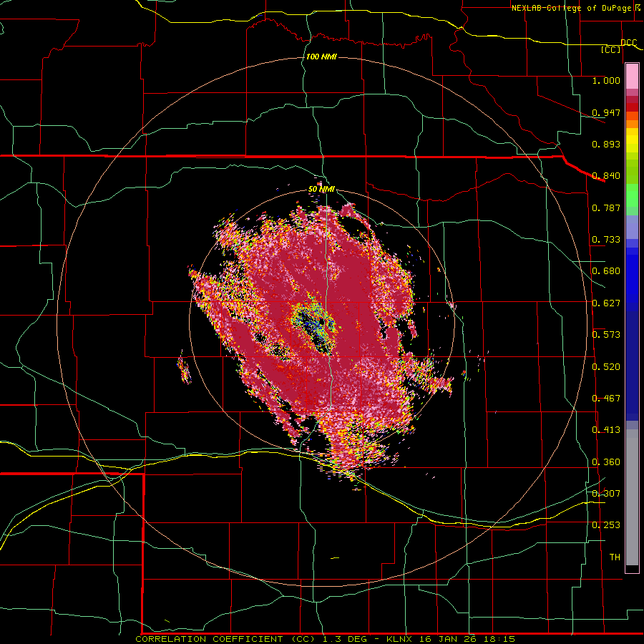
Task: Click the 0.733 color scale value
Action: [x=606, y=240]
